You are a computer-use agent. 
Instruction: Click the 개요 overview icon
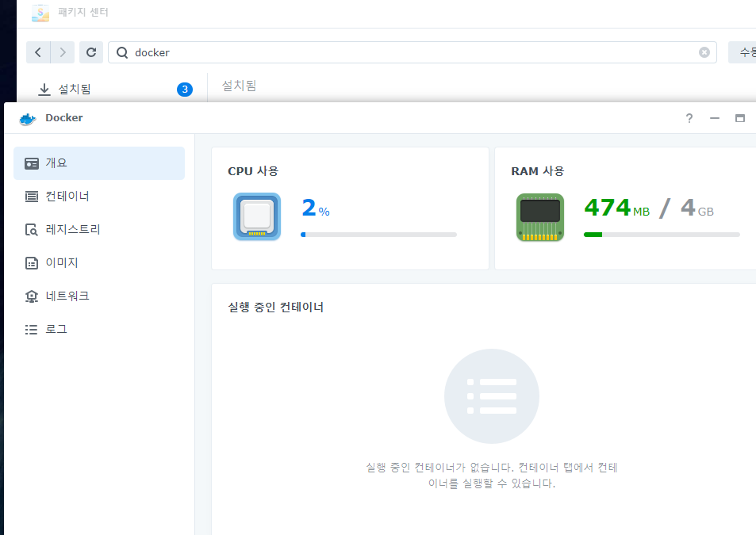pos(32,164)
